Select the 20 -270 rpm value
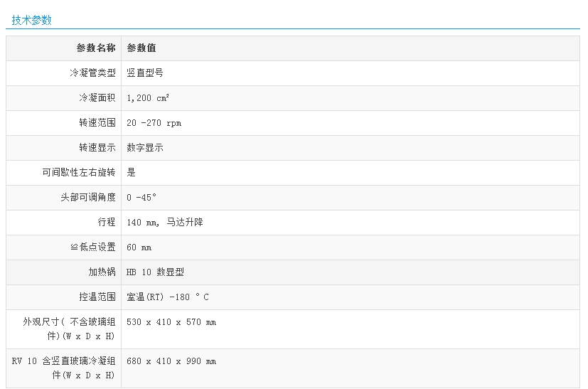This screenshot has width=588, height=389. [154, 123]
